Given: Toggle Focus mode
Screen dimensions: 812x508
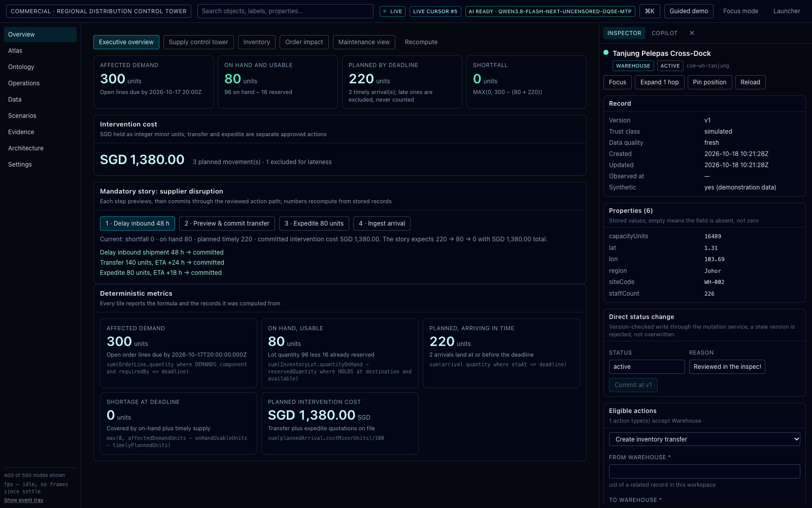Looking at the screenshot, I should (740, 11).
